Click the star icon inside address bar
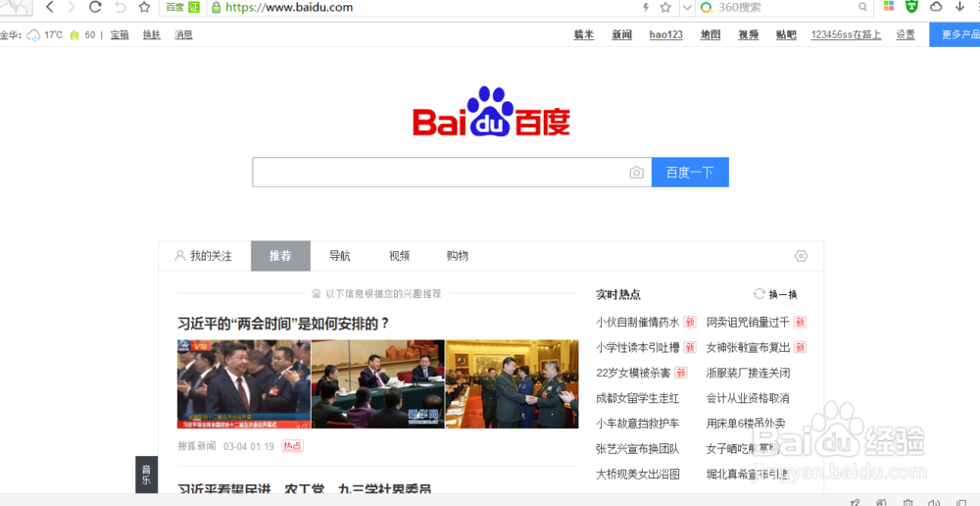The width and height of the screenshot is (980, 506). 665,8
